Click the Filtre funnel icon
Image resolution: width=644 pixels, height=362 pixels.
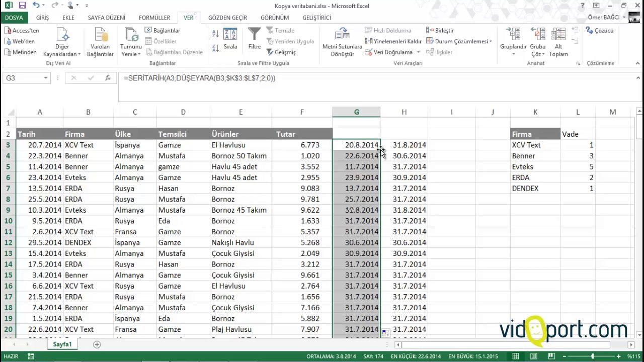click(255, 34)
